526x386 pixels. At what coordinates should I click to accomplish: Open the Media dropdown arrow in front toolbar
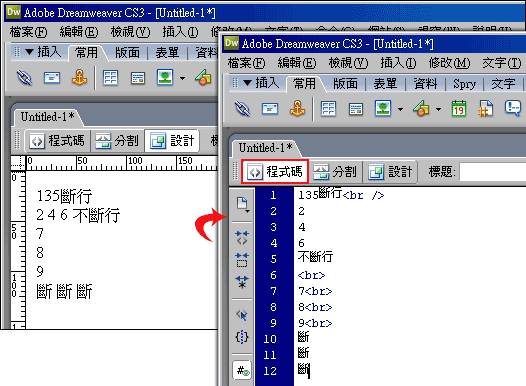coord(438,109)
